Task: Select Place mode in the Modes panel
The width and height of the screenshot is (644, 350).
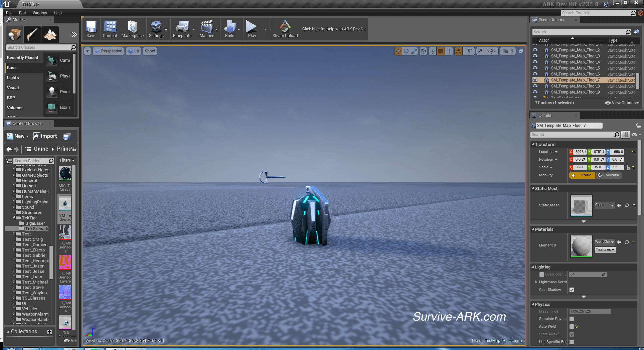Action: (x=15, y=35)
